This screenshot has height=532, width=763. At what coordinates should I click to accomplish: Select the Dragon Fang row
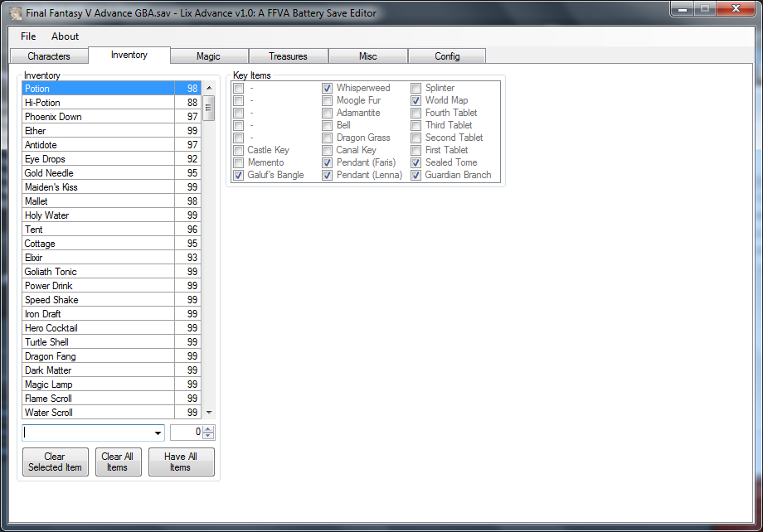(x=111, y=356)
